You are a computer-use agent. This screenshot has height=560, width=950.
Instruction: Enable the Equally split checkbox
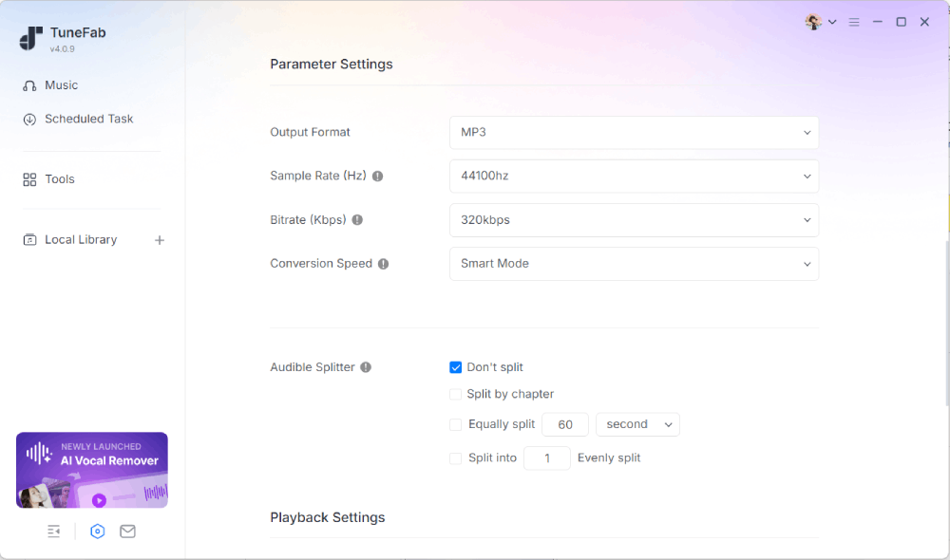point(456,424)
